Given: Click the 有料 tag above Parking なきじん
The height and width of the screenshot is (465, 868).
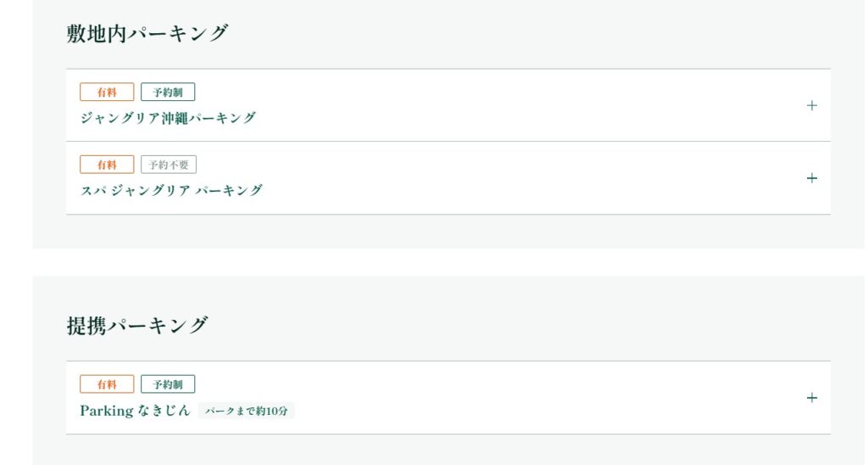Looking at the screenshot, I should pos(107,384).
